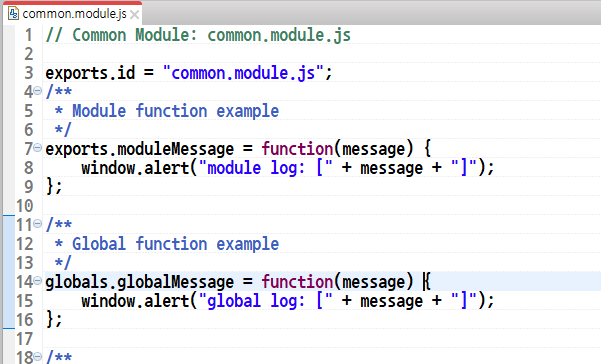Click 'globals.globalMessage' on line 14

click(140, 282)
